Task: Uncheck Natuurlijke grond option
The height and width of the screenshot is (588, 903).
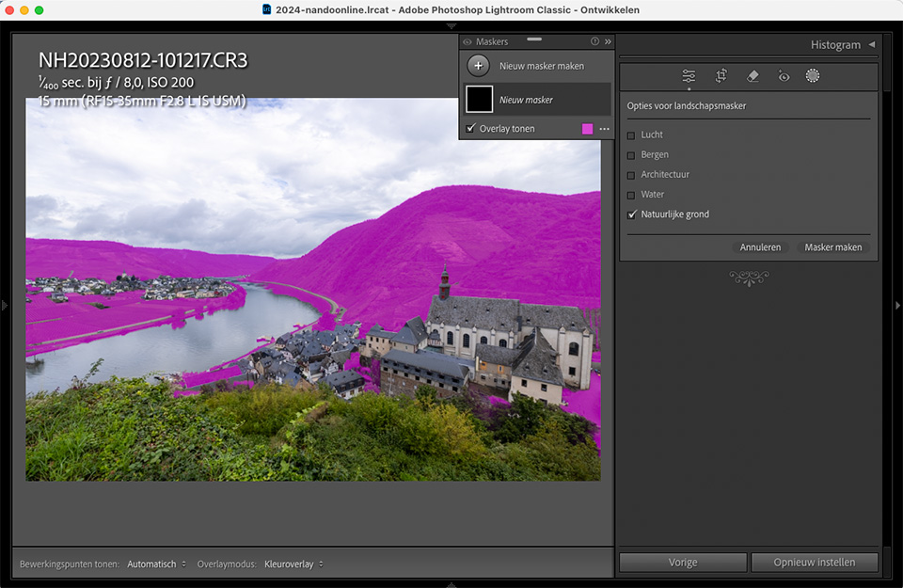Action: click(632, 215)
